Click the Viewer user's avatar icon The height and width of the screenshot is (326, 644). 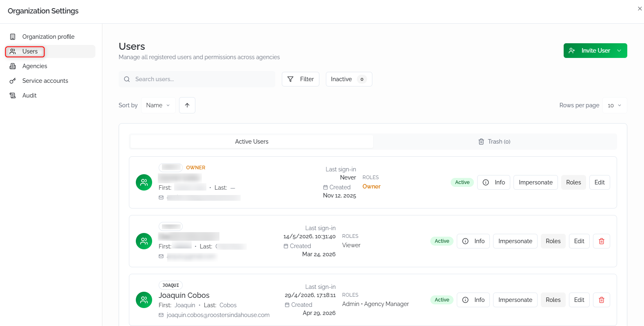(x=144, y=241)
